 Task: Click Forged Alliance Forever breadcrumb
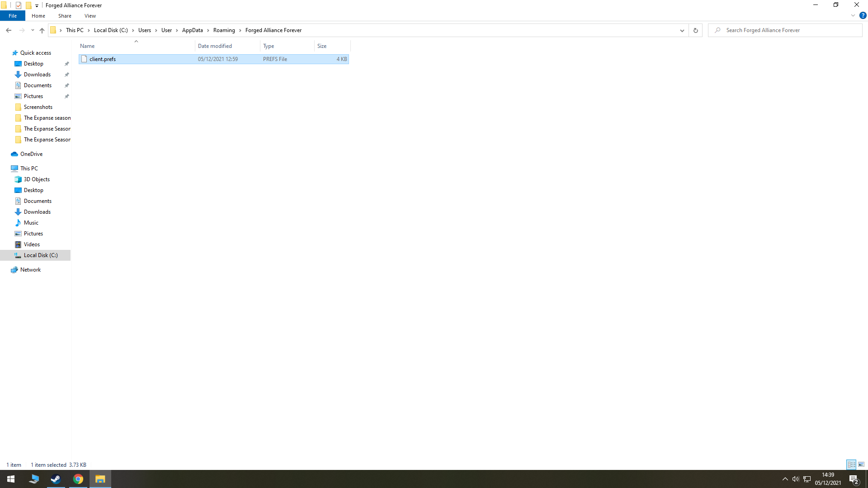point(274,30)
